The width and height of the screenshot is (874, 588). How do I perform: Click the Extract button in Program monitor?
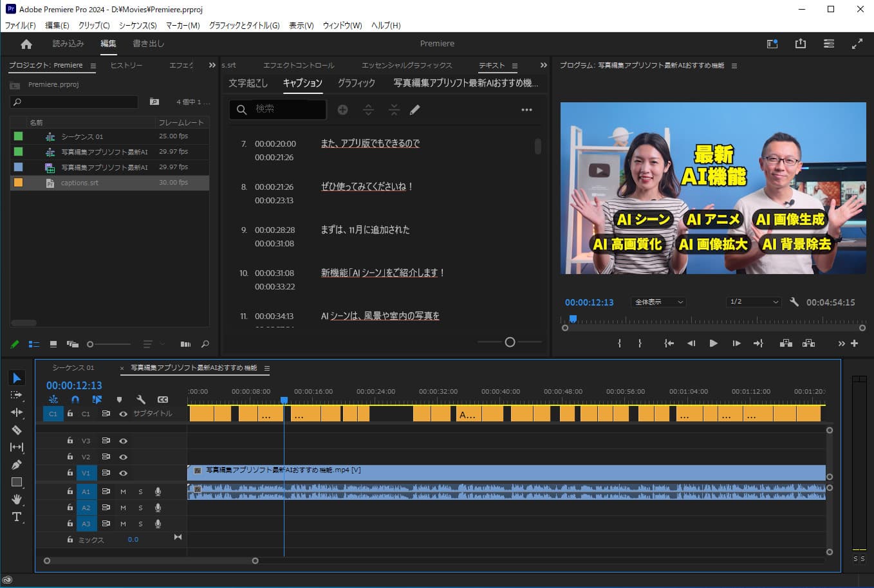809,344
